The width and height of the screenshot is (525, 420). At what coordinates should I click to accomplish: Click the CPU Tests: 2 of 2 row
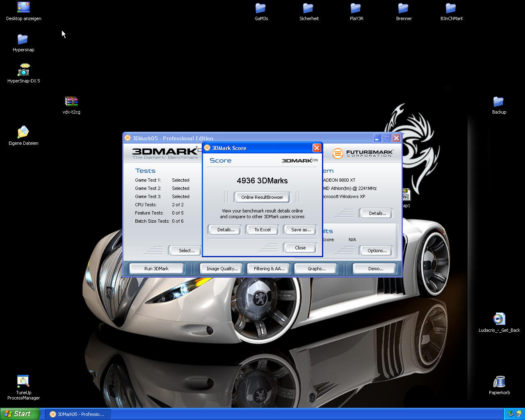(x=159, y=205)
